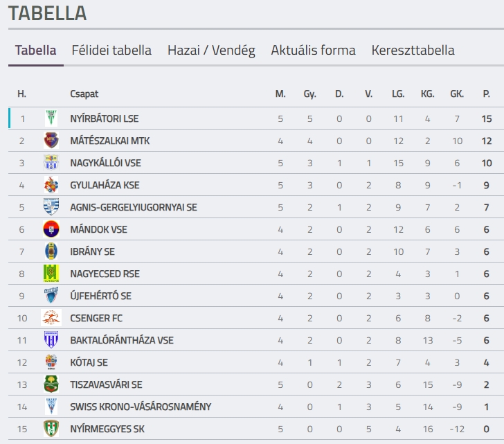Image resolution: width=504 pixels, height=444 pixels.
Task: Click the Nagykállói VSE team crest
Action: pyautogui.click(x=51, y=163)
